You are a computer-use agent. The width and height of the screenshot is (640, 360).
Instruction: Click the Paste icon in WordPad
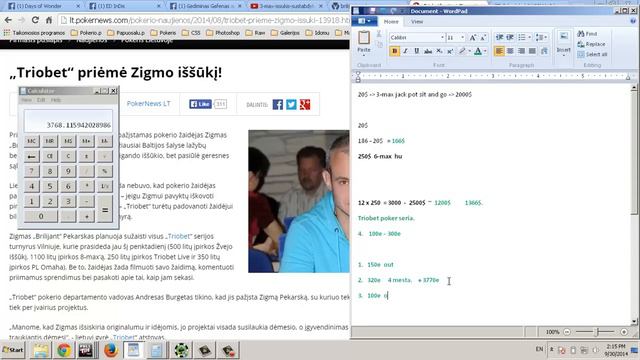coord(364,38)
